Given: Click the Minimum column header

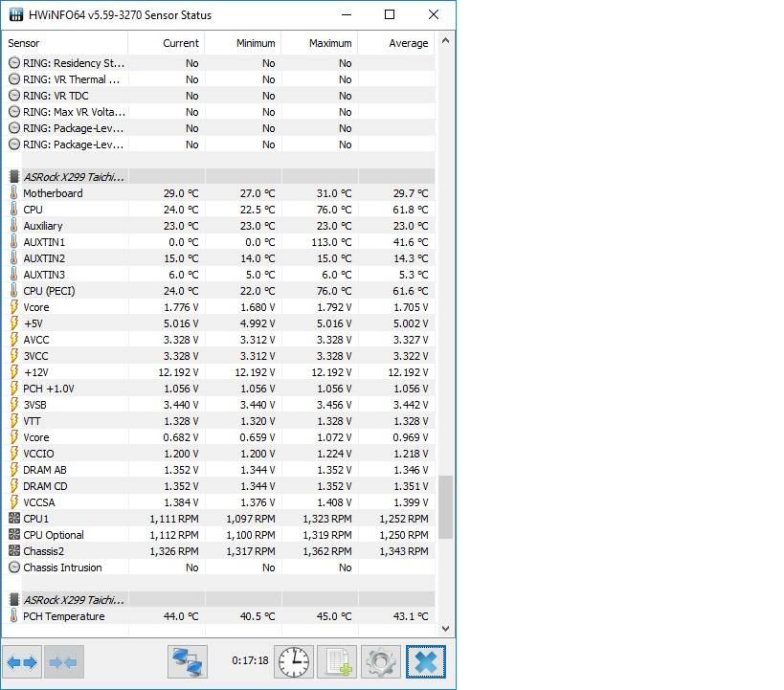Looking at the screenshot, I should pos(243,43).
